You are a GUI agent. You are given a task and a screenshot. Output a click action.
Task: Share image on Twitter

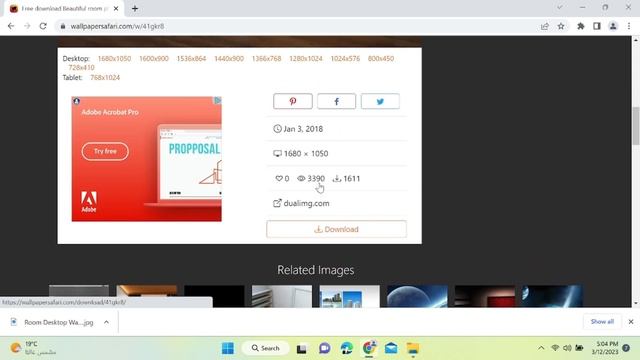coord(380,101)
